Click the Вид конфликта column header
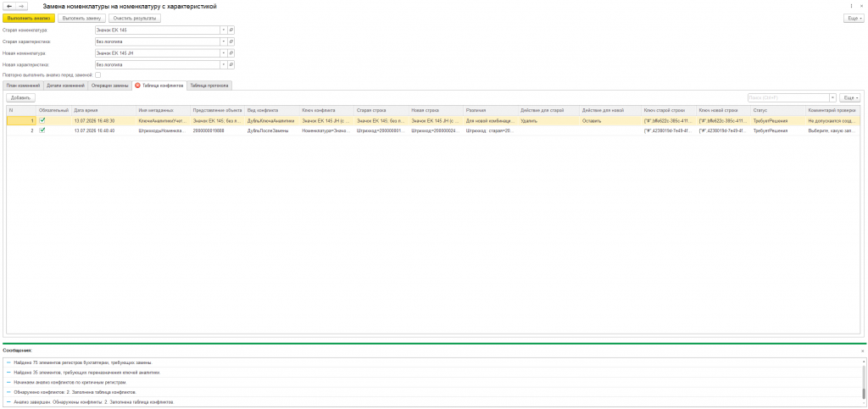This screenshot has height=409, width=868. (x=272, y=110)
